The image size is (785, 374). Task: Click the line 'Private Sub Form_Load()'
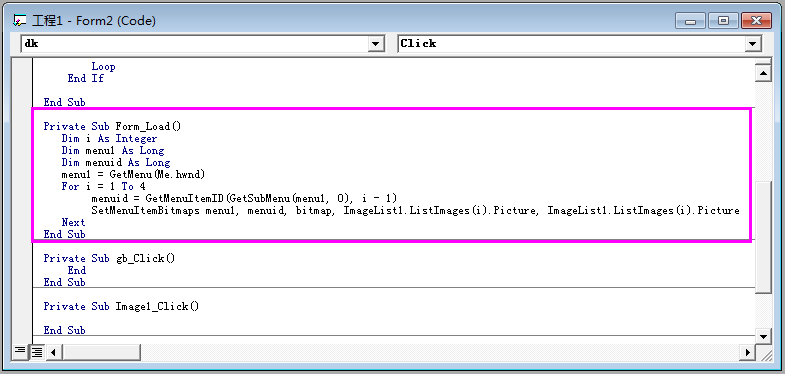[x=112, y=126]
